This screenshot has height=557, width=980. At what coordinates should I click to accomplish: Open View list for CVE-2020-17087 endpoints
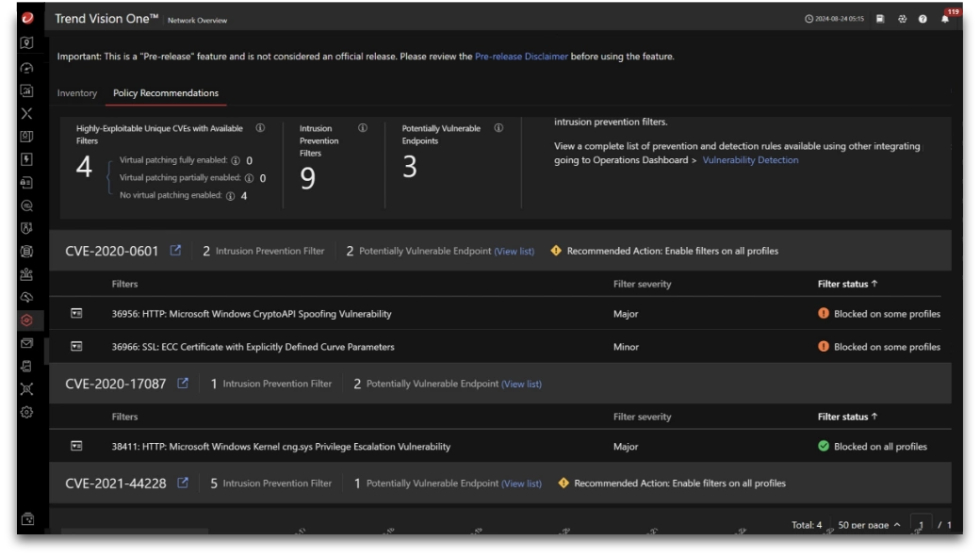coord(521,384)
